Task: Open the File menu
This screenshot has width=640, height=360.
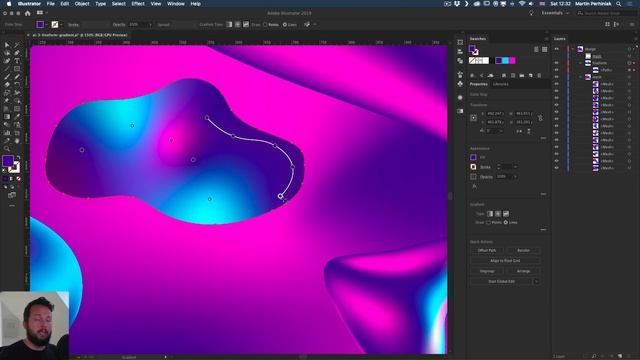Action: pyautogui.click(x=51, y=4)
